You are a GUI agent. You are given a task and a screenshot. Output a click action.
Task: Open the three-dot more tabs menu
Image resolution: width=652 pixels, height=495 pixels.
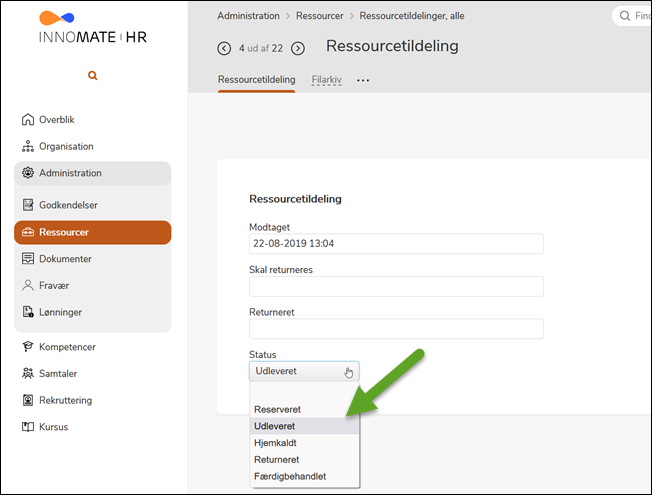(363, 80)
